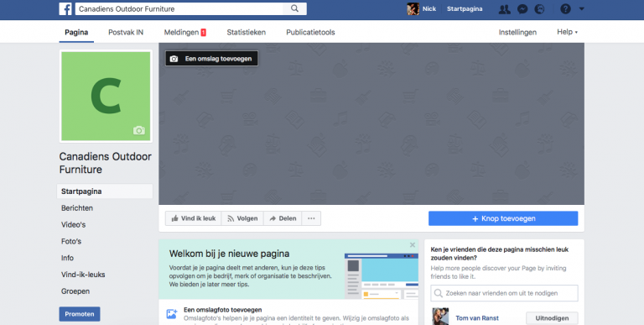Click the Nick profile name link

(x=429, y=8)
